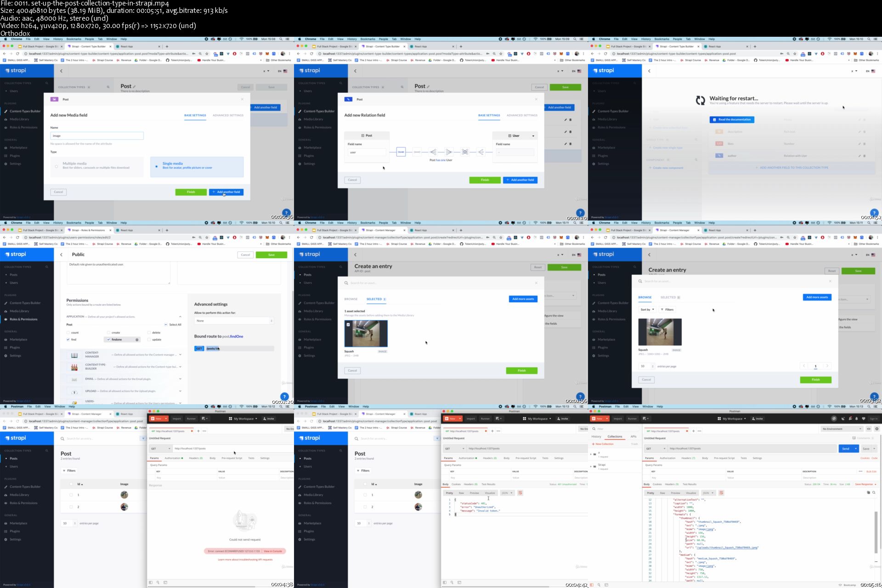This screenshot has height=588, width=882.
Task: Uncheck the find permission for Post
Action: coord(68,339)
